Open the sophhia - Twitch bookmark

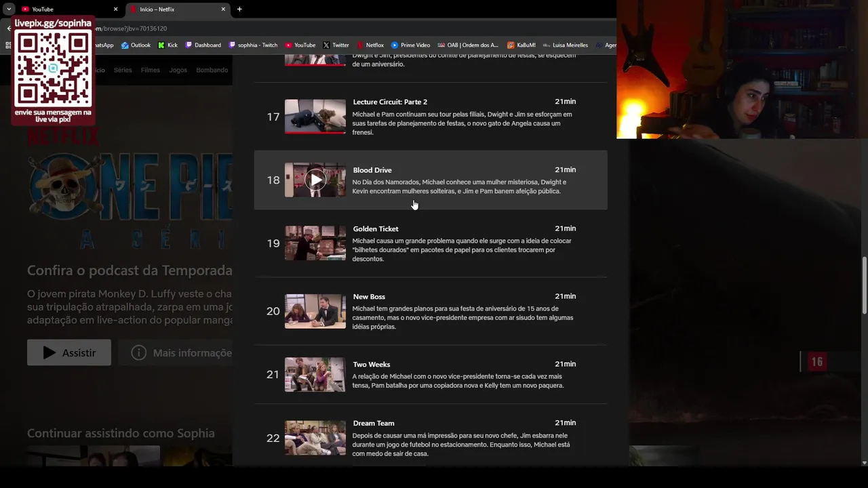[253, 45]
